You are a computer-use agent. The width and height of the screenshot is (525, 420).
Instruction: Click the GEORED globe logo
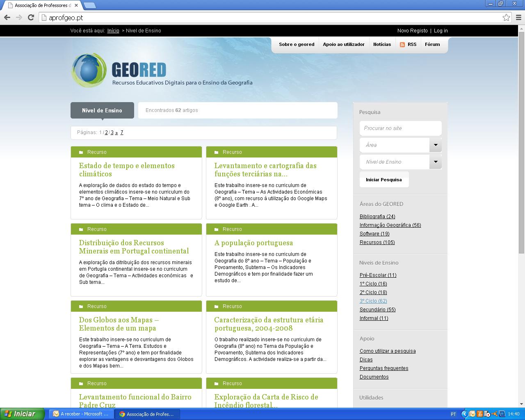tap(89, 70)
